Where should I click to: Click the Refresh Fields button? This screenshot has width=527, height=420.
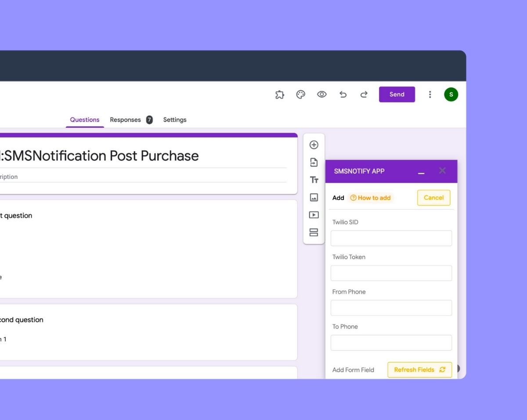click(419, 370)
